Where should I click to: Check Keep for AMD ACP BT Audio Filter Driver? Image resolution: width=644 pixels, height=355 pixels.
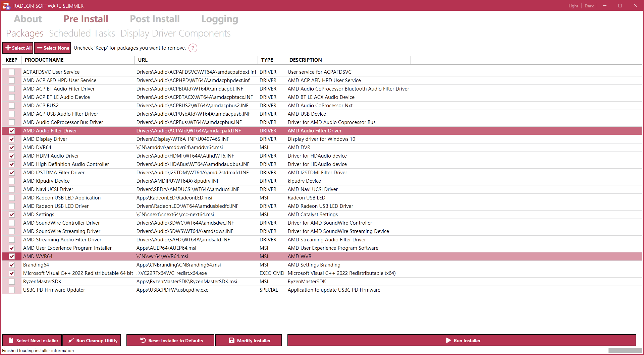pyautogui.click(x=12, y=89)
